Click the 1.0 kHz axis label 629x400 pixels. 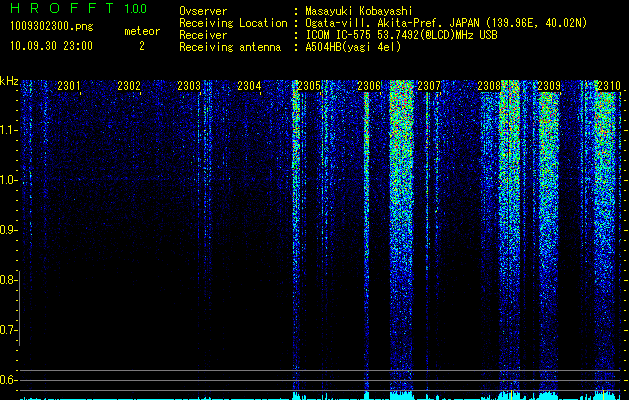tap(8, 180)
